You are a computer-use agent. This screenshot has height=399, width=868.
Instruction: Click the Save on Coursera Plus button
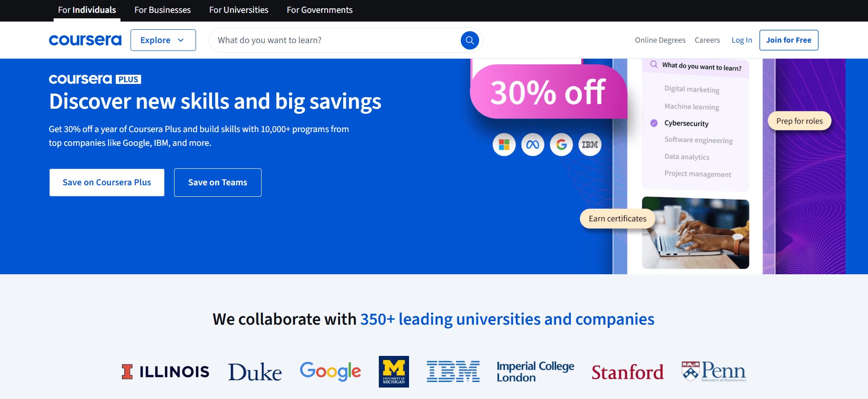(106, 182)
